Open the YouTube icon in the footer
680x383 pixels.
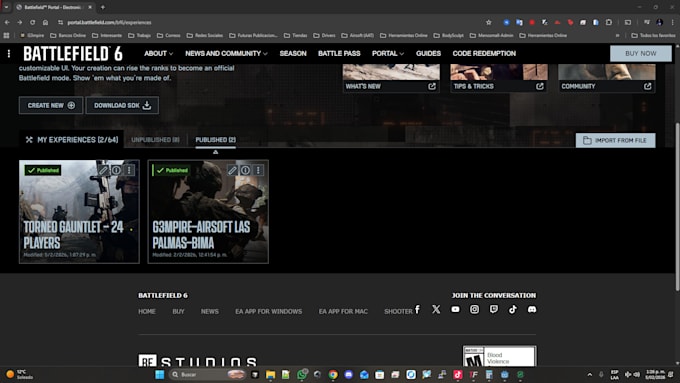pyautogui.click(x=455, y=309)
